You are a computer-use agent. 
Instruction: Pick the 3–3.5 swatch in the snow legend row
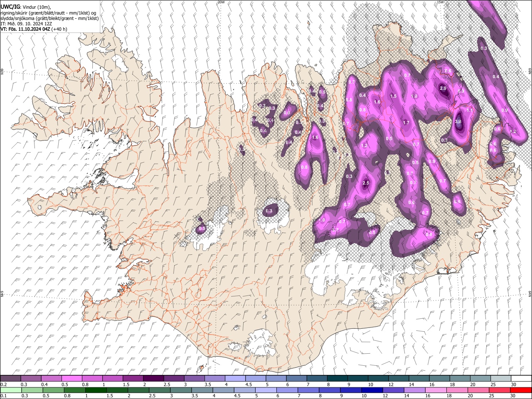coord(194,379)
